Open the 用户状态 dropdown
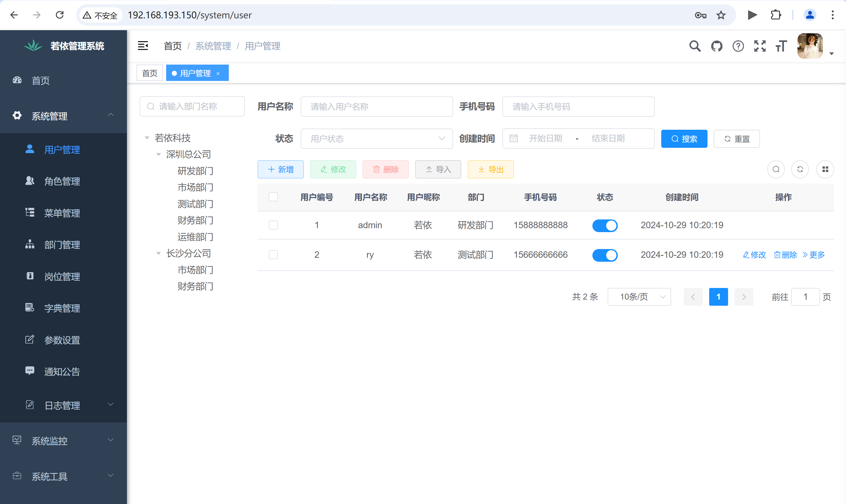The width and height of the screenshot is (846, 504). tap(377, 138)
